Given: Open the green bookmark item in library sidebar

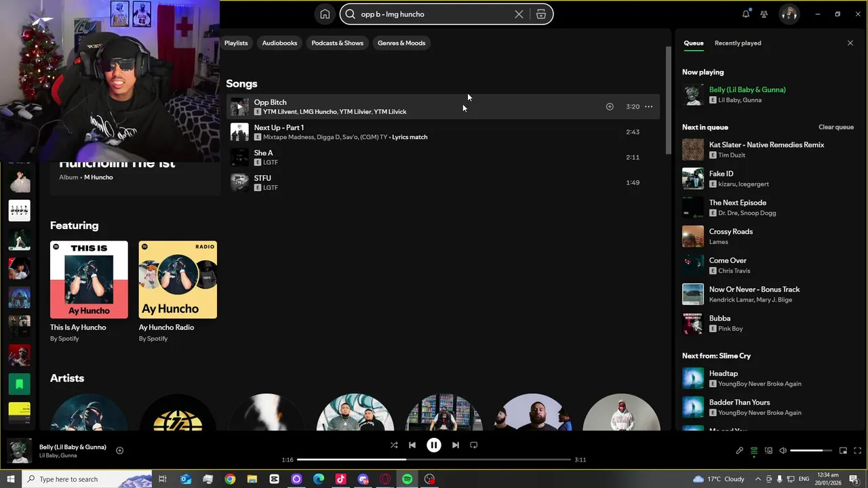Looking at the screenshot, I should click(19, 384).
